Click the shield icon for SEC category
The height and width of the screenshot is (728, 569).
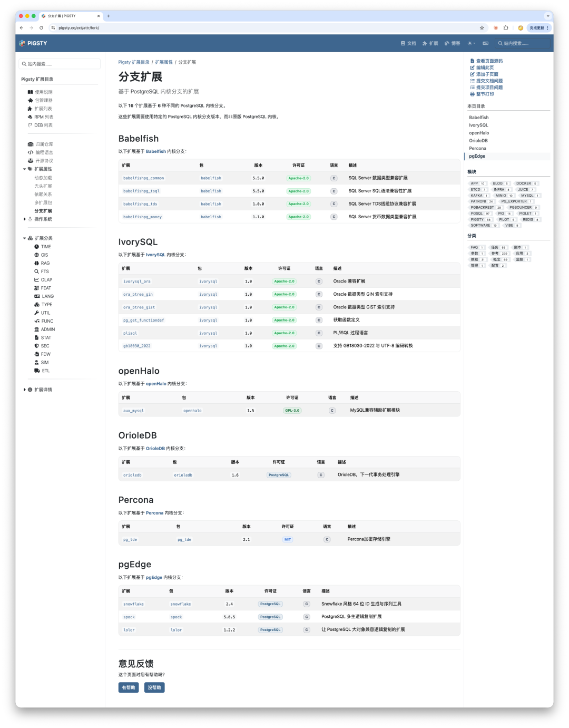pos(37,346)
